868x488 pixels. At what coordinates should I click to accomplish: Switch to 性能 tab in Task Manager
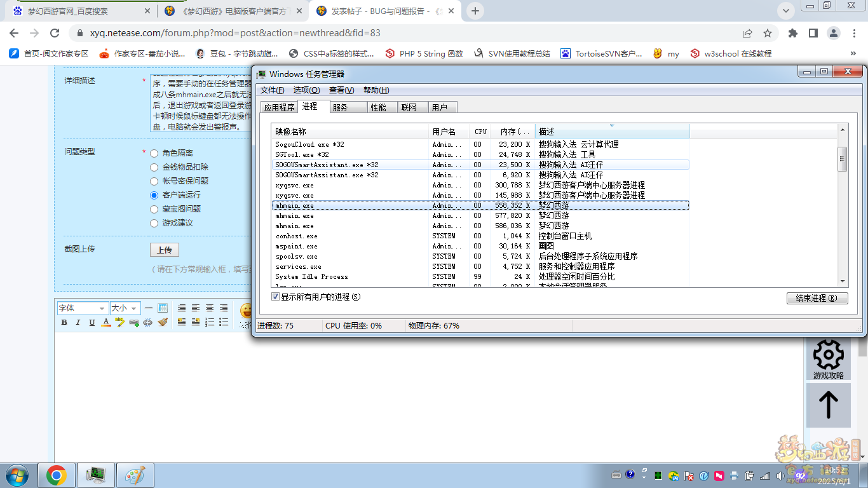pos(381,107)
